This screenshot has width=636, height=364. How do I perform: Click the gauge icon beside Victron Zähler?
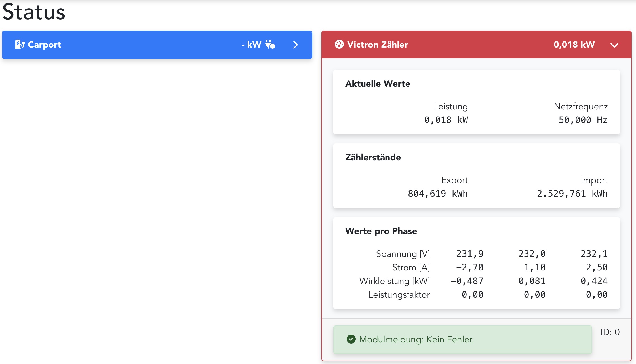[x=339, y=45]
